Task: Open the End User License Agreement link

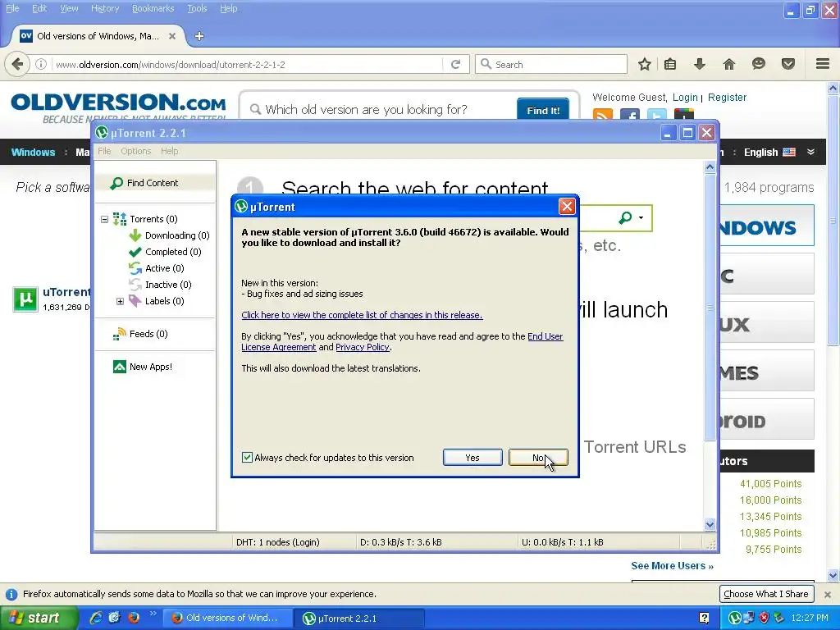Action: tap(402, 342)
